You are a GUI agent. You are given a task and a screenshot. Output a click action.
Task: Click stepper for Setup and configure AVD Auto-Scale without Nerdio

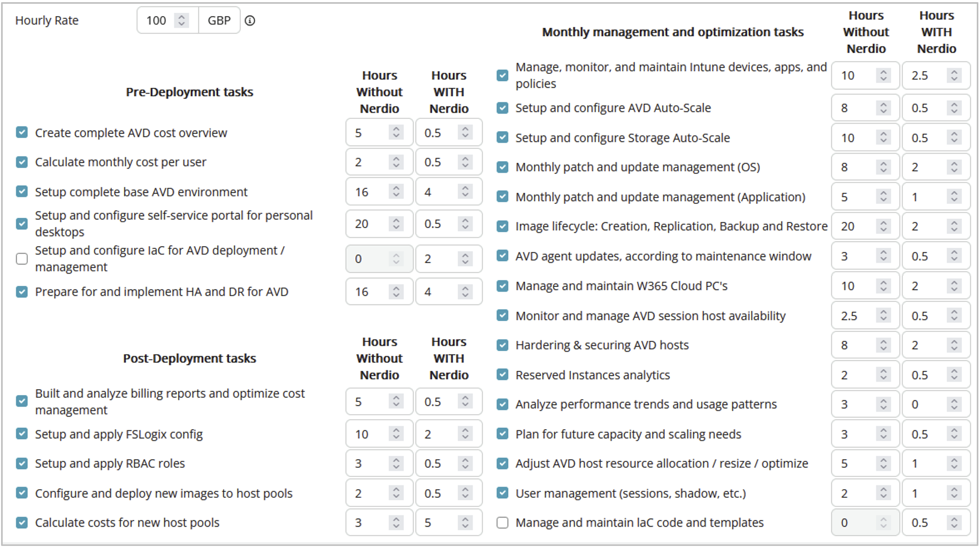point(884,108)
